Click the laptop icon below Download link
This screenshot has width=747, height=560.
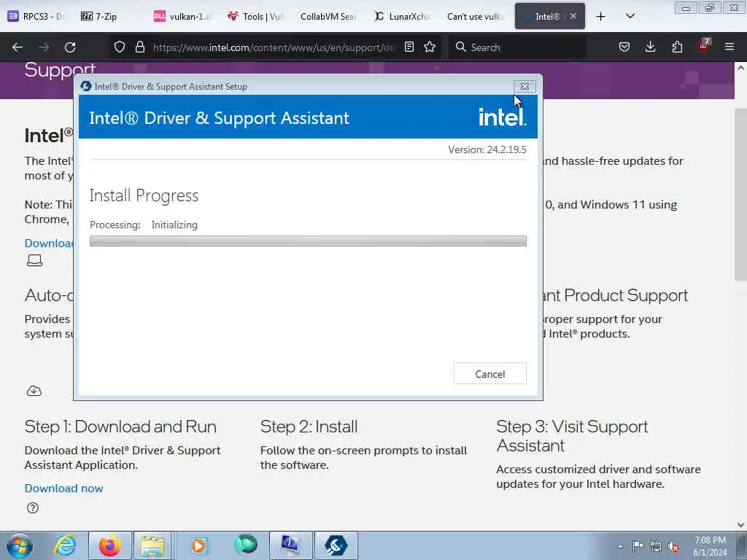34,260
